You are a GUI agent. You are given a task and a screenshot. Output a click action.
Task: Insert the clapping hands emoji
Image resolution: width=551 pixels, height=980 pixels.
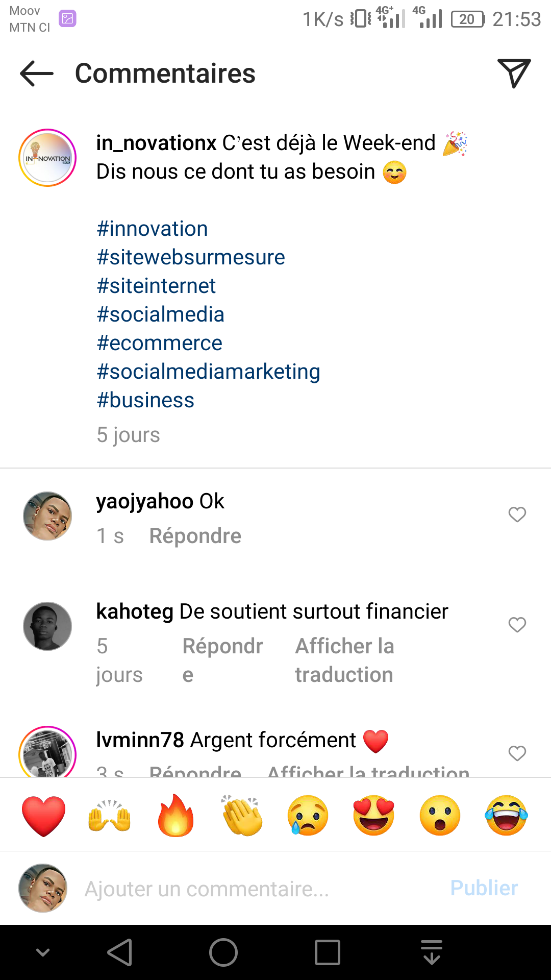[x=242, y=815]
